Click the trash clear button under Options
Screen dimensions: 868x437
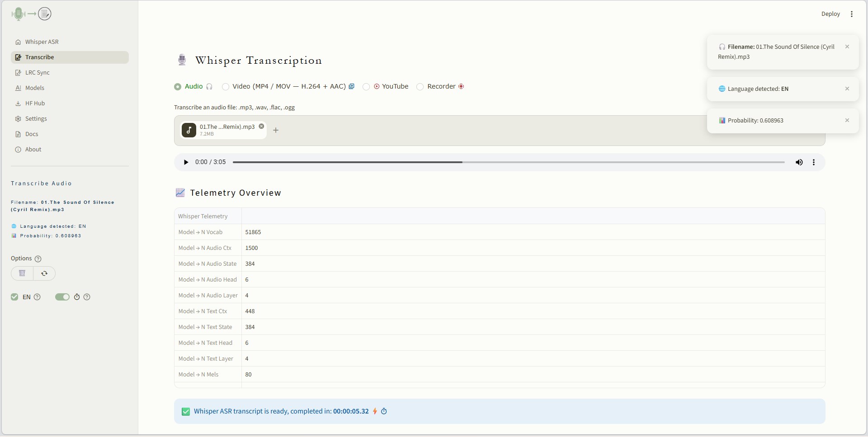pyautogui.click(x=22, y=273)
